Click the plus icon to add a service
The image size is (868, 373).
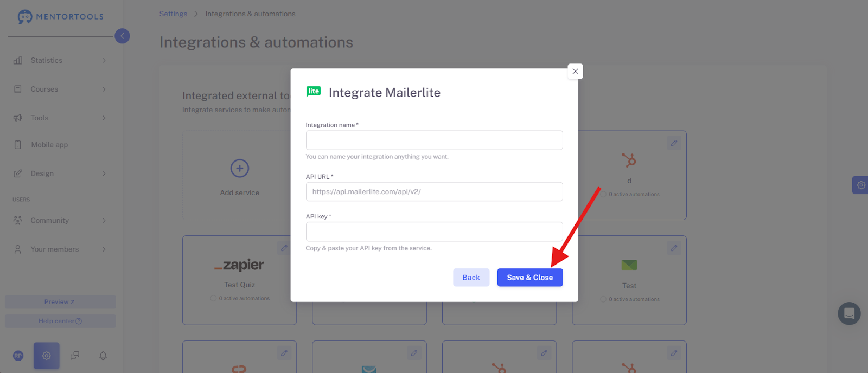[x=240, y=168]
